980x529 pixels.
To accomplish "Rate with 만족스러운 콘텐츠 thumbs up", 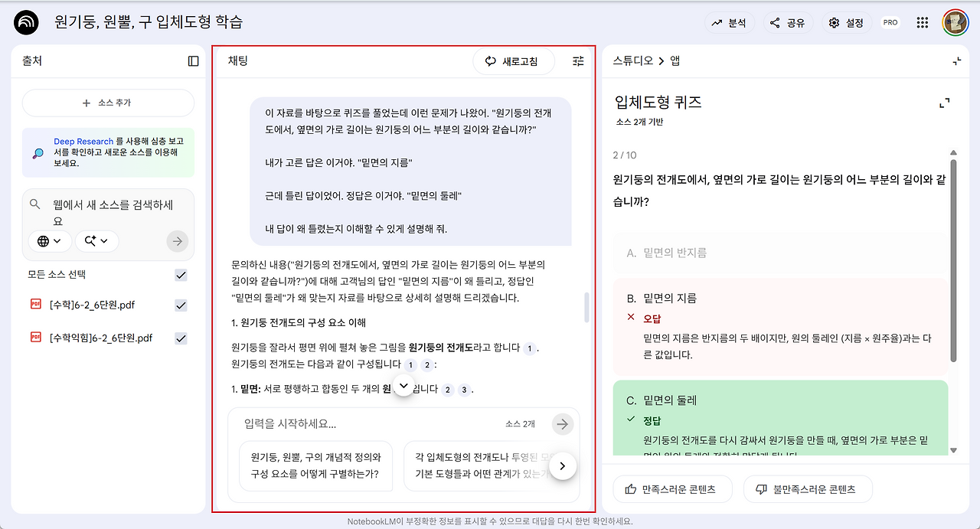I will coord(672,489).
